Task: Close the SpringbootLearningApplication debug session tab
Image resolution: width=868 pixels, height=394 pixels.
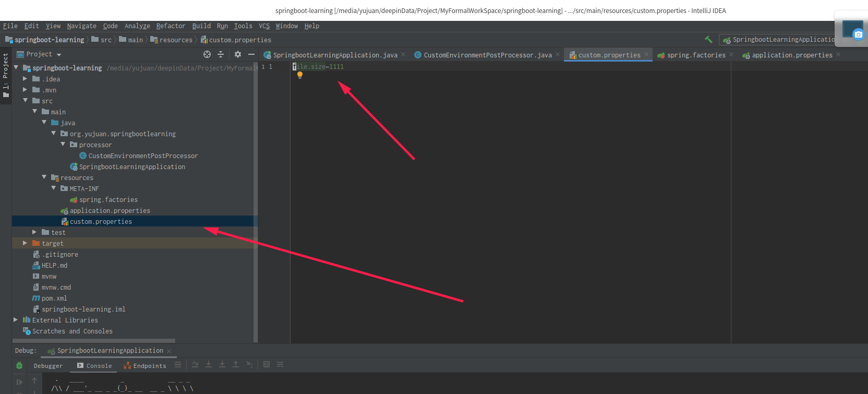Action: pyautogui.click(x=169, y=351)
